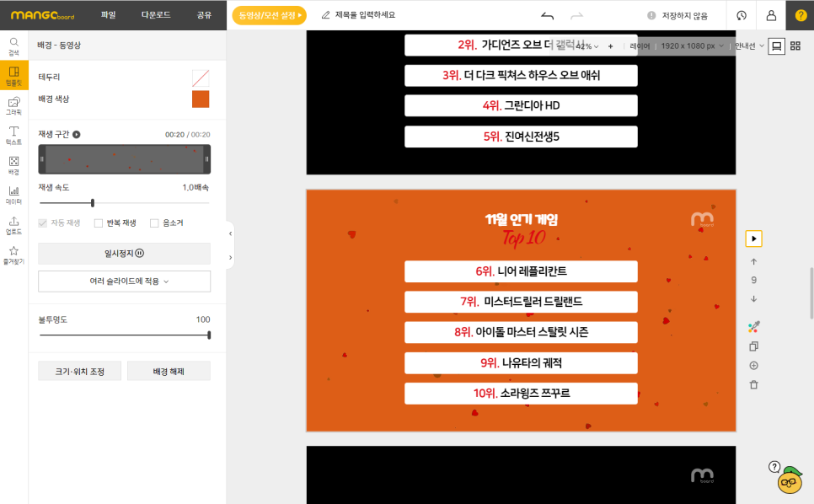Select the 11월 인기 게임 title text
Viewport: 814px width, 504px height.
[522, 220]
